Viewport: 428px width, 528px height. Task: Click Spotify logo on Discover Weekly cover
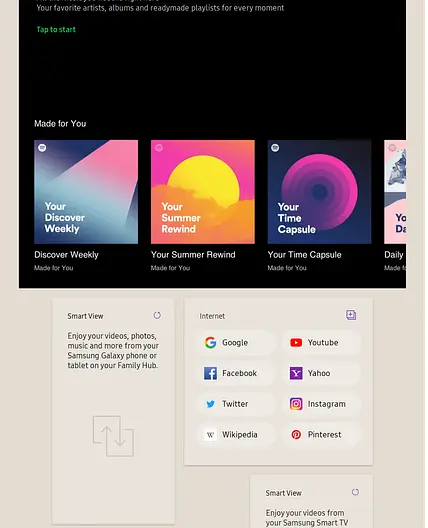point(42,147)
